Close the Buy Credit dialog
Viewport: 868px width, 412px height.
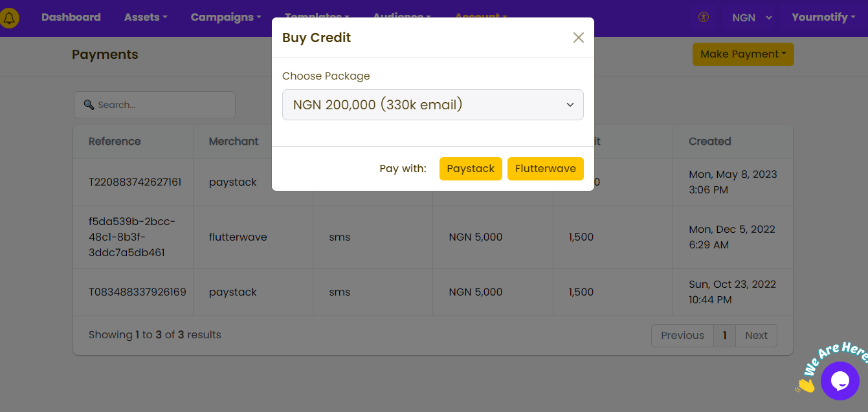(x=579, y=38)
